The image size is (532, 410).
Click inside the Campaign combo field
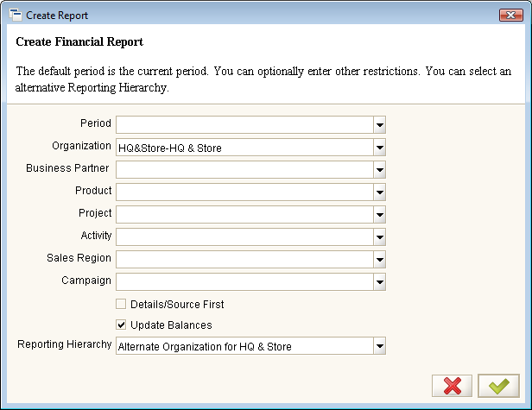coord(245,281)
